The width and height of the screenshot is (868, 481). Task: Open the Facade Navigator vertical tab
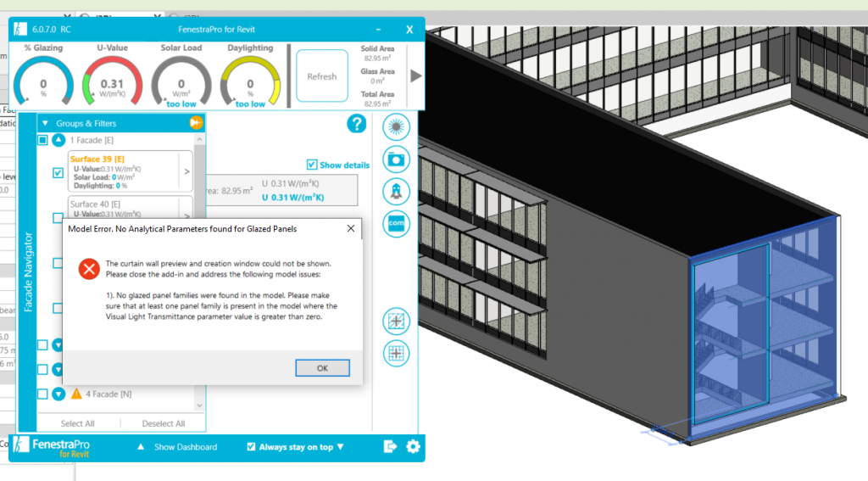pos(28,271)
